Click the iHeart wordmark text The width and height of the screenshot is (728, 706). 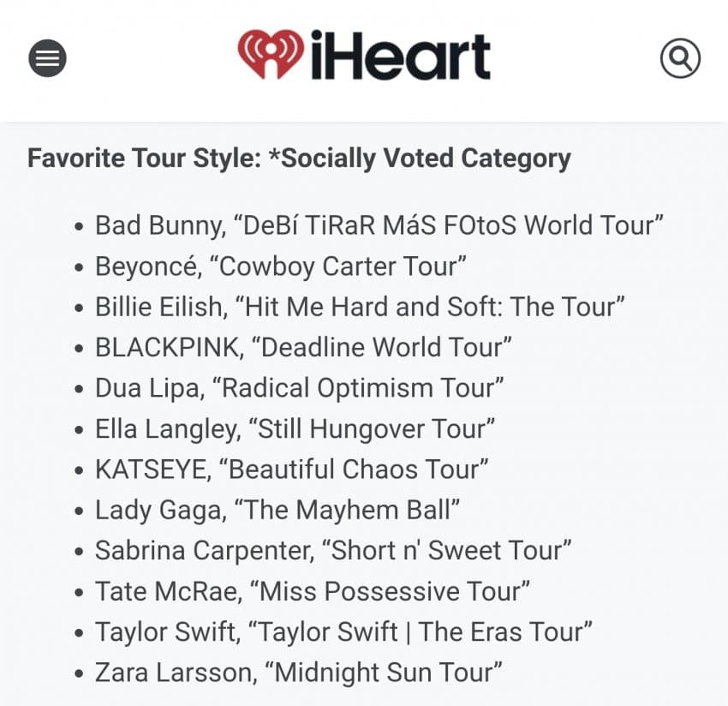click(399, 55)
